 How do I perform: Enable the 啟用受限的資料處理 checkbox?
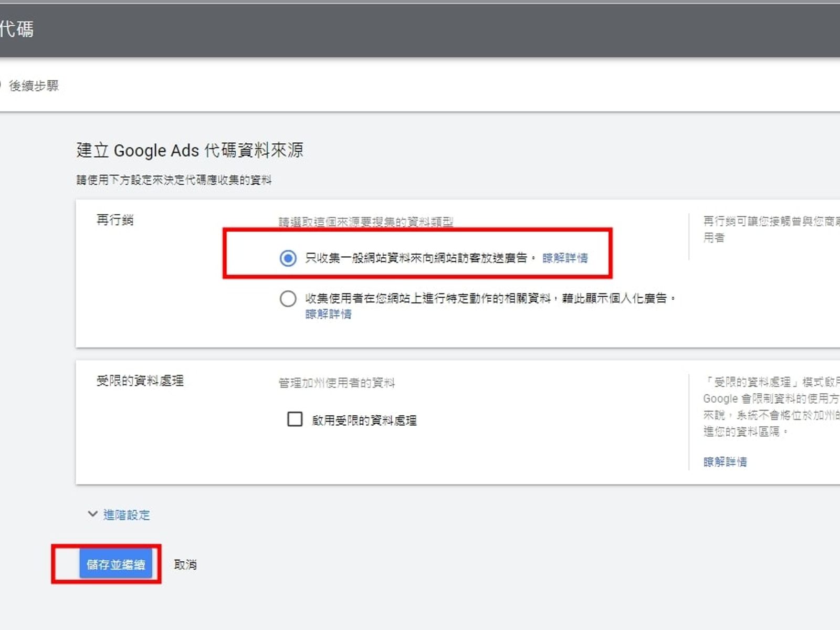tap(295, 419)
